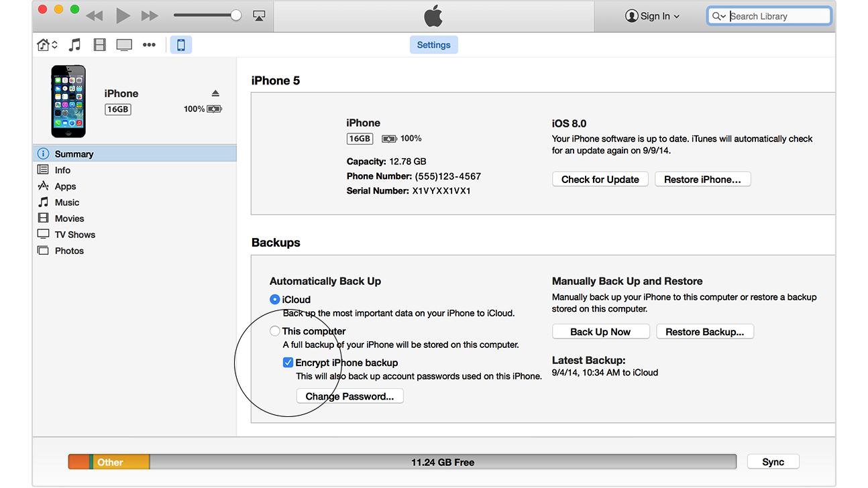
Task: Switch to the TV Shows library icon
Action: tap(124, 45)
